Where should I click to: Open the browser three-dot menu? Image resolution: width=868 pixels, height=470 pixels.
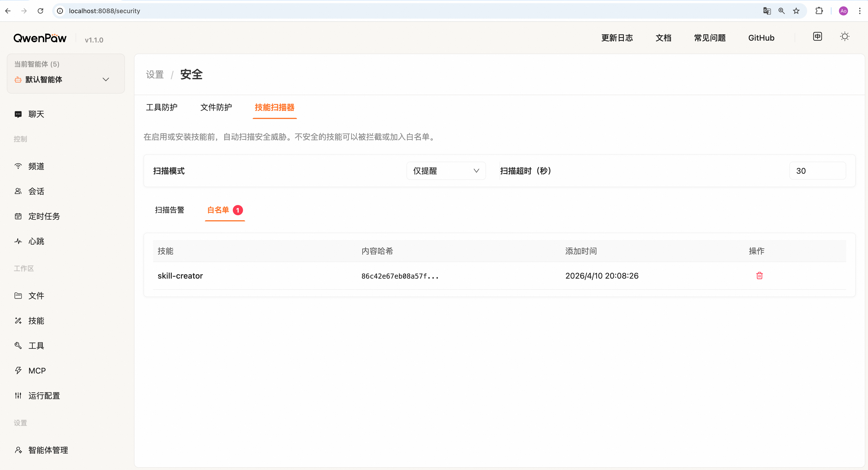[860, 11]
